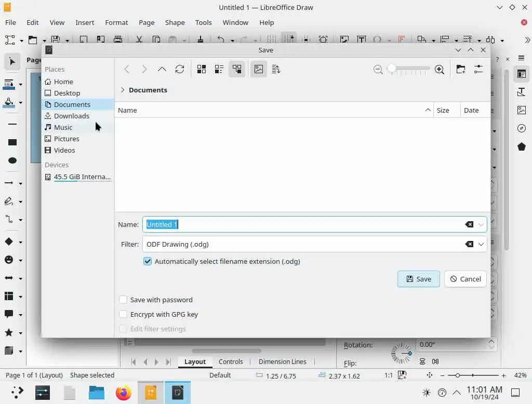Screen dimensions: 532x404
Task: Select Pictures in Places
Action: tap(78, 139)
